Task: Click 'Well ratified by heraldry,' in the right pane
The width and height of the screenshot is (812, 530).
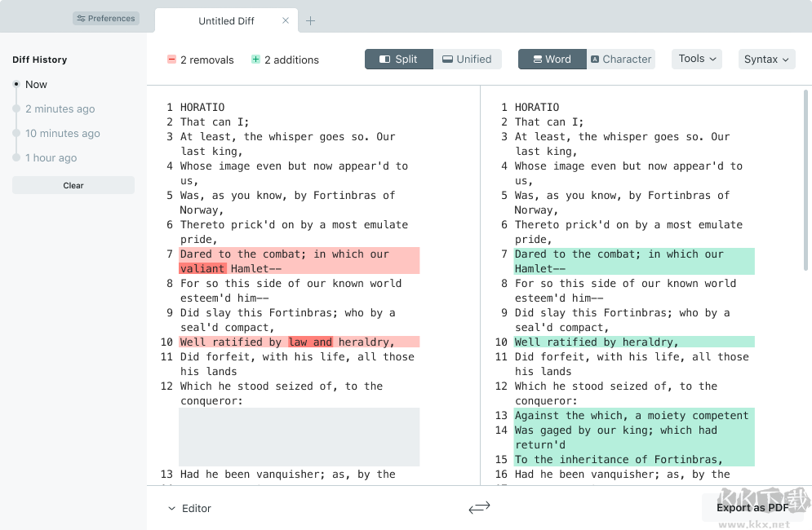Action: (x=596, y=342)
